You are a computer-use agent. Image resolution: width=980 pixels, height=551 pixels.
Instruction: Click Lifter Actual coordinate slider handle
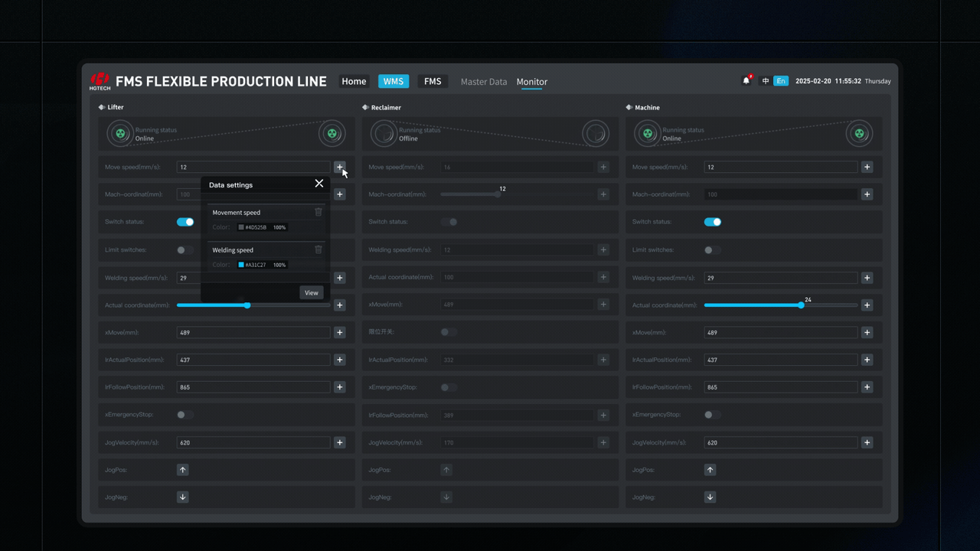click(x=247, y=305)
